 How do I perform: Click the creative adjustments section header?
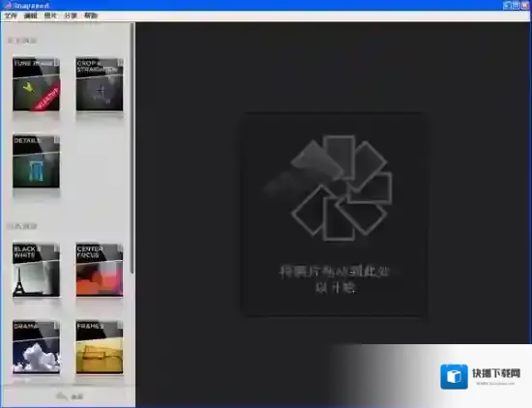(x=21, y=226)
